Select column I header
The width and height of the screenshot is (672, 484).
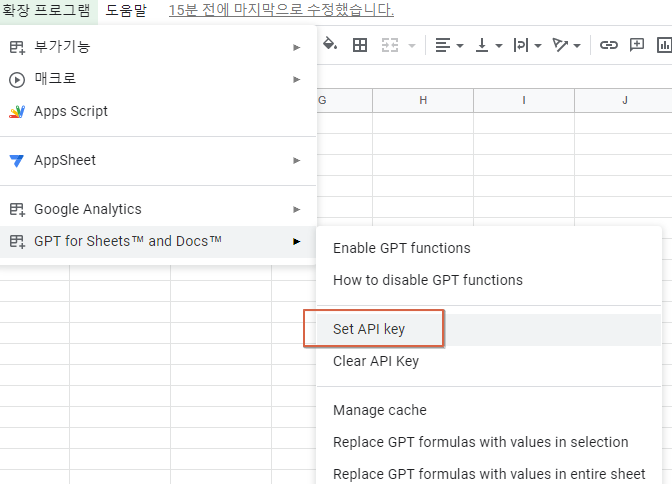point(524,100)
